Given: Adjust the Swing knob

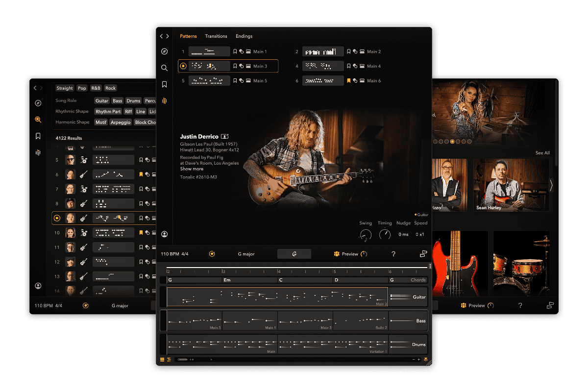Looking at the screenshot, I should (x=366, y=235).
